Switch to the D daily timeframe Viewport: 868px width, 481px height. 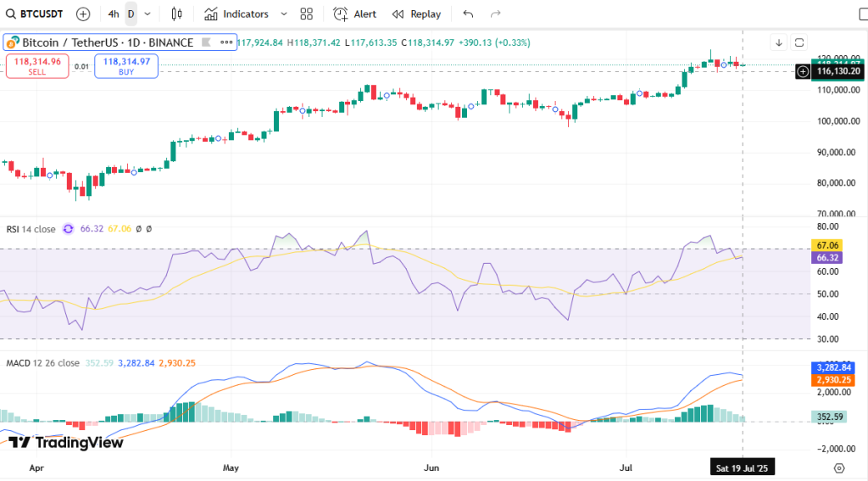131,14
